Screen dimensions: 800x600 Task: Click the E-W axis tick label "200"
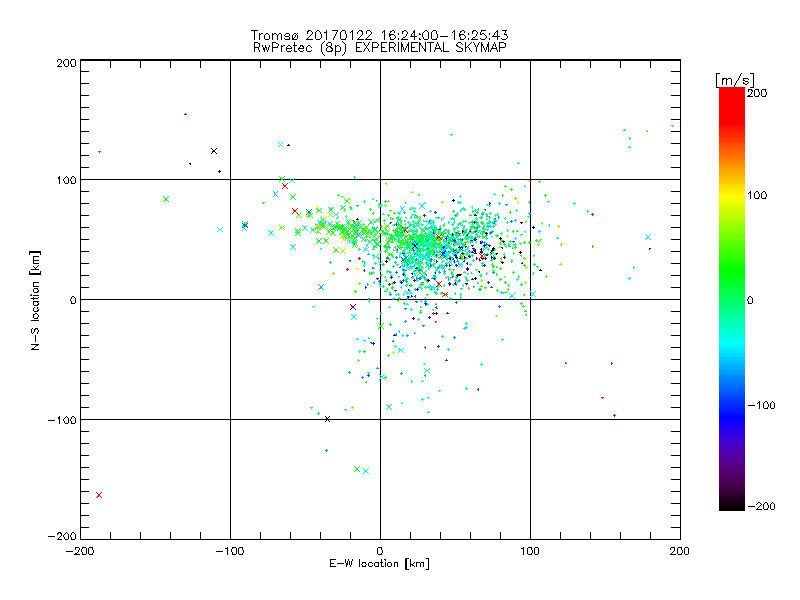pos(680,551)
